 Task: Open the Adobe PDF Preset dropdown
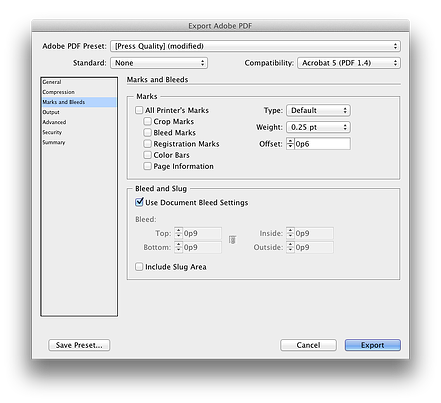click(x=255, y=46)
